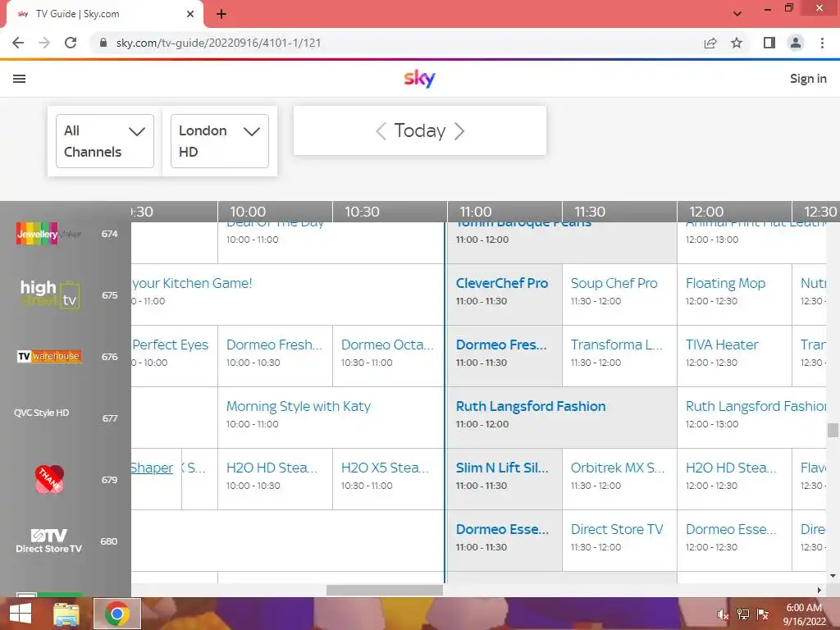Open the hamburger menu on Sky site
The width and height of the screenshot is (840, 630).
tap(20, 79)
